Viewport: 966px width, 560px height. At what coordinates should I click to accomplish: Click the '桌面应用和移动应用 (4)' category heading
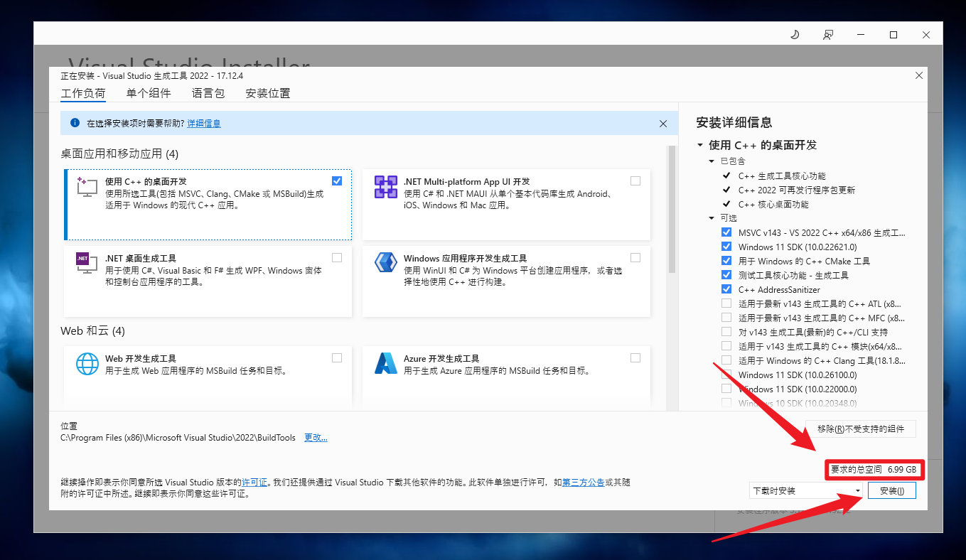[x=119, y=154]
